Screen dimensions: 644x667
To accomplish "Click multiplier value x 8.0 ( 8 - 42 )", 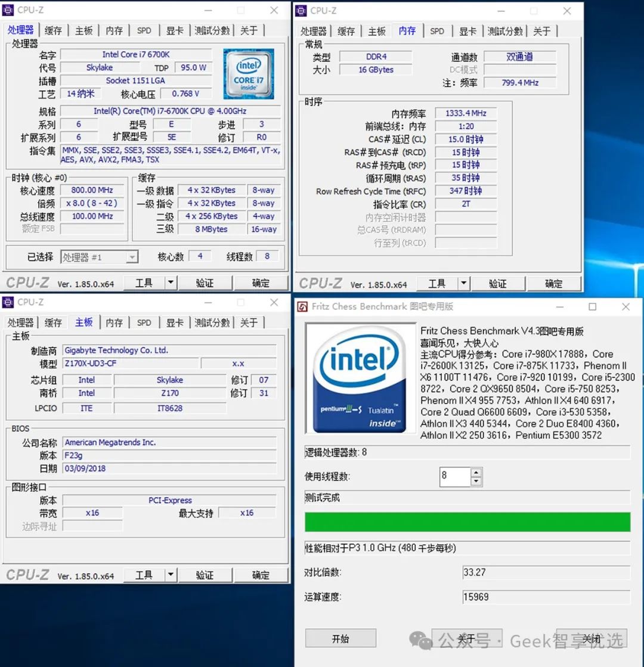I will click(x=92, y=203).
